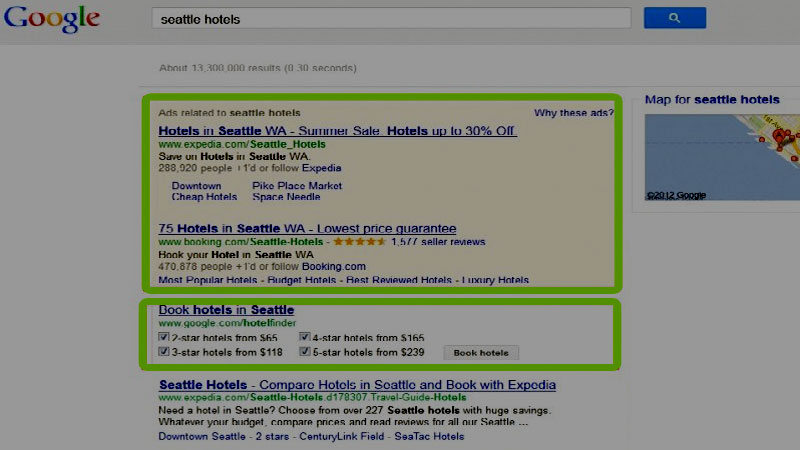Uncheck the 5-star hotels from $239 checkbox
800x450 pixels.
(x=305, y=352)
